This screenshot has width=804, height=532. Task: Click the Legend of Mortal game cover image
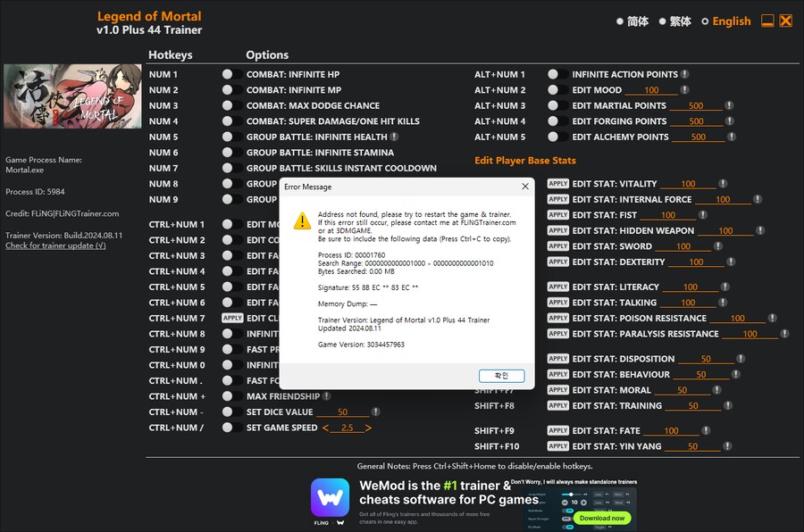(72, 96)
